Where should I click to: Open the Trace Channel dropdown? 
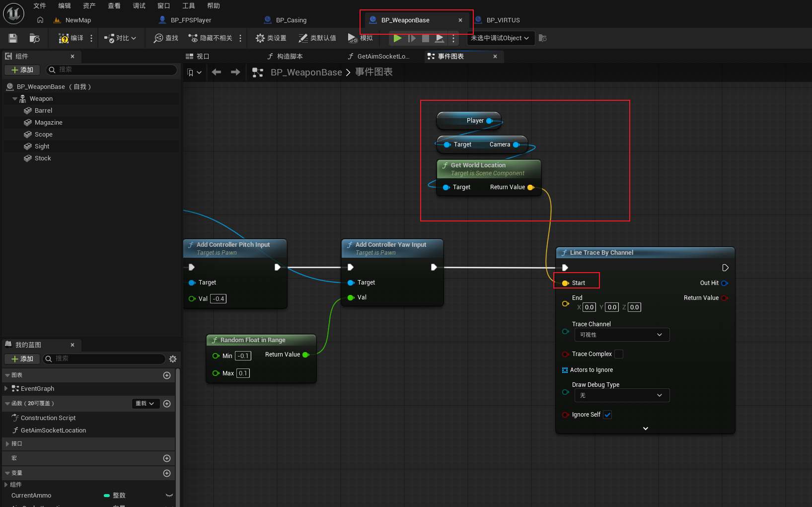pyautogui.click(x=622, y=335)
